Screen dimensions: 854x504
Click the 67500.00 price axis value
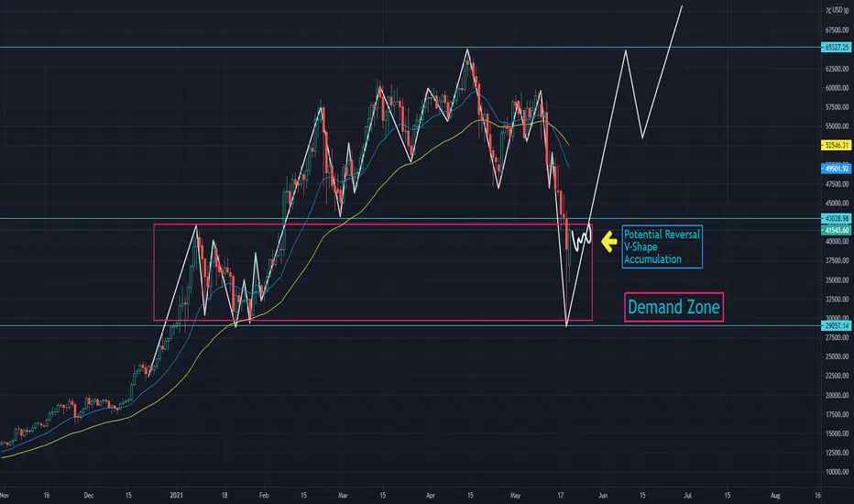point(837,30)
